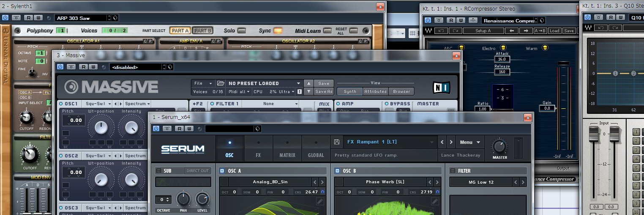This screenshot has height=215, width=644.
Task: Open Serum FX tab
Action: tap(258, 148)
